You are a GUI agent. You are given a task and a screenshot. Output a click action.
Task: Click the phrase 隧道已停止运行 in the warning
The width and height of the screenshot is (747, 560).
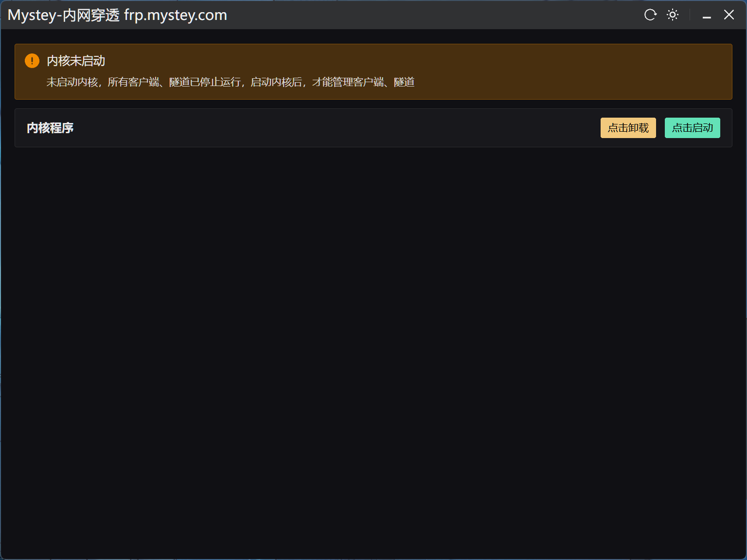[x=204, y=82]
